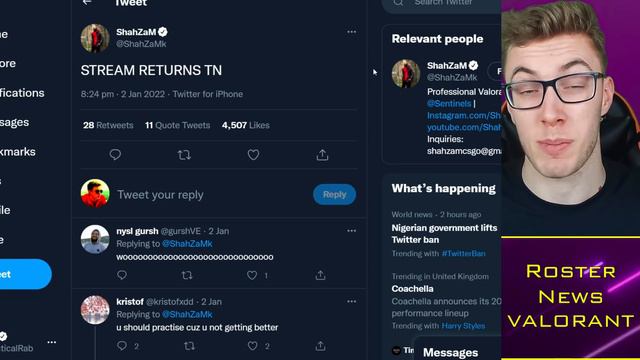Click the reply icon under ShahZaM's tweet
Viewport: 640px width, 360px height.
click(x=115, y=155)
